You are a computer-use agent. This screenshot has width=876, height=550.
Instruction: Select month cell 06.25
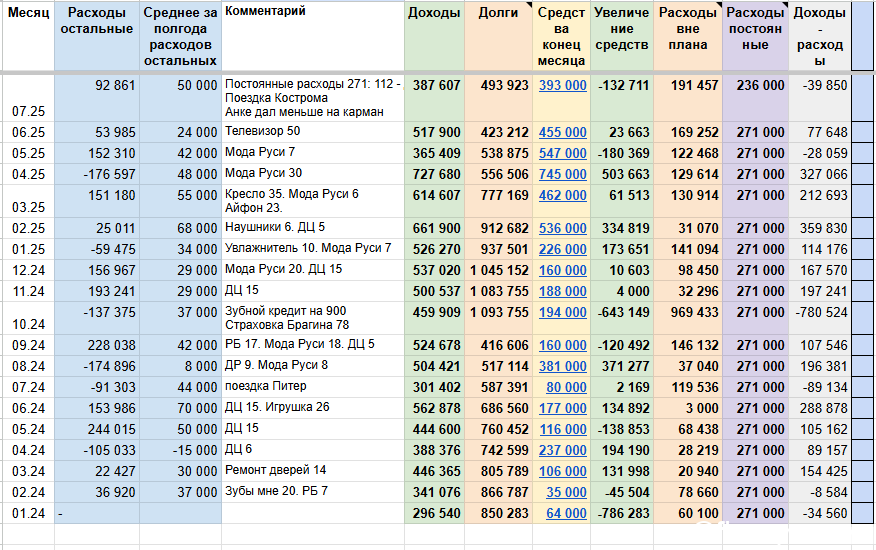(x=28, y=132)
